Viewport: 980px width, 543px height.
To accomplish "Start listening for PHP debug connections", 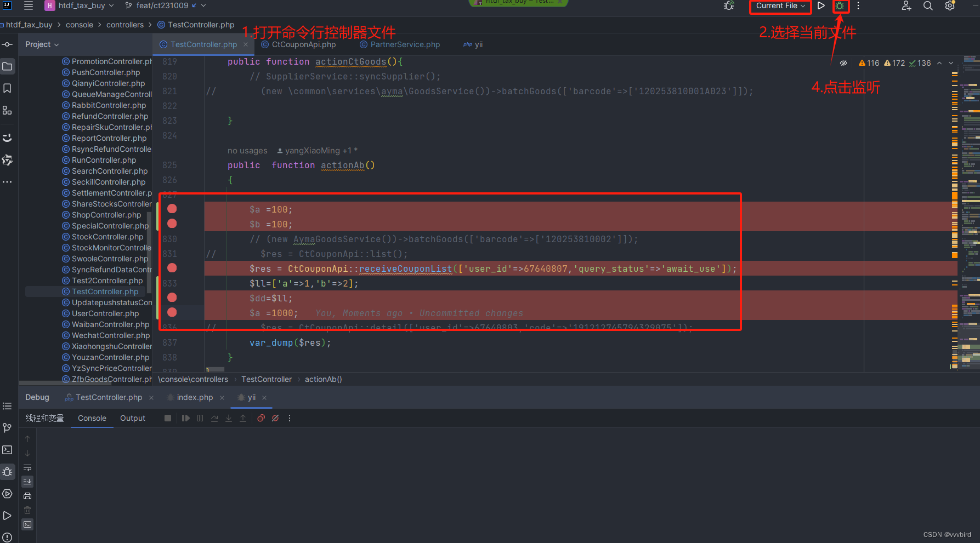I will tap(729, 5).
